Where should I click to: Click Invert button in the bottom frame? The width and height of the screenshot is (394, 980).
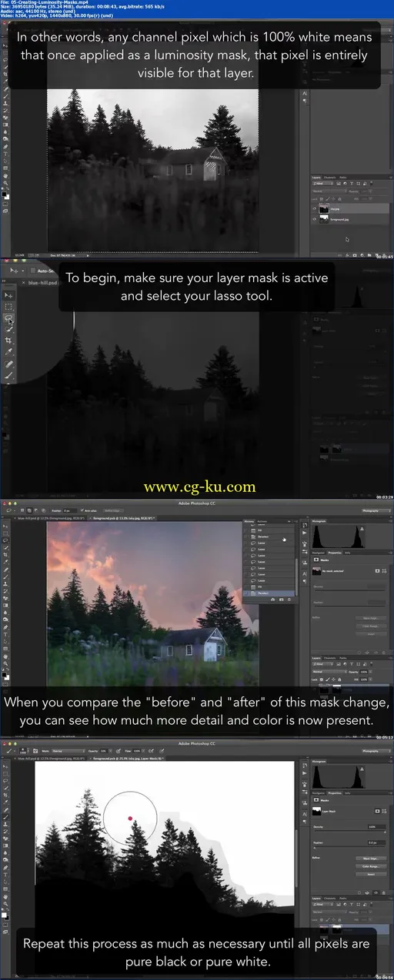coord(371,874)
